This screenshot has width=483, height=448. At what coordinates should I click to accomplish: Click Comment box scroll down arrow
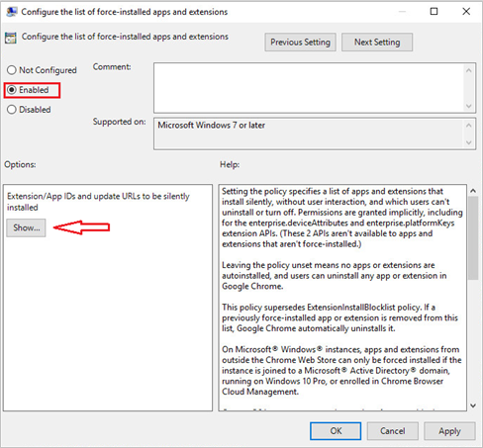point(468,106)
